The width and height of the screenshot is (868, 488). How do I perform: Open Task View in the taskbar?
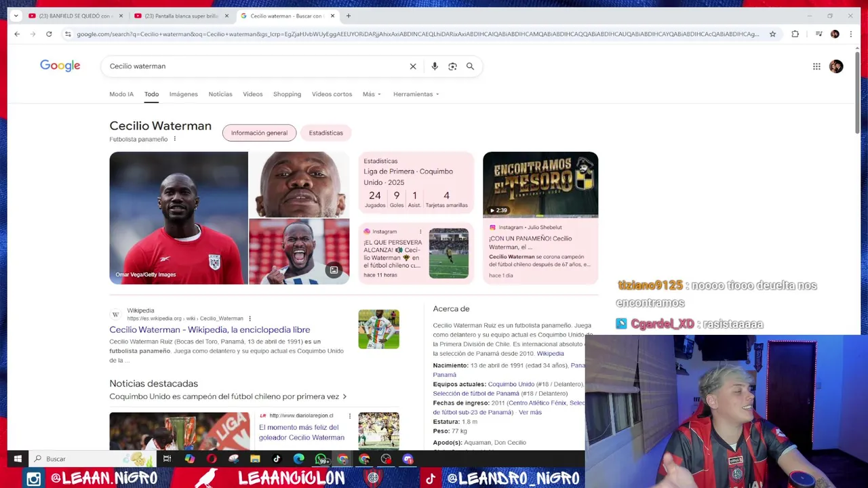(x=167, y=459)
